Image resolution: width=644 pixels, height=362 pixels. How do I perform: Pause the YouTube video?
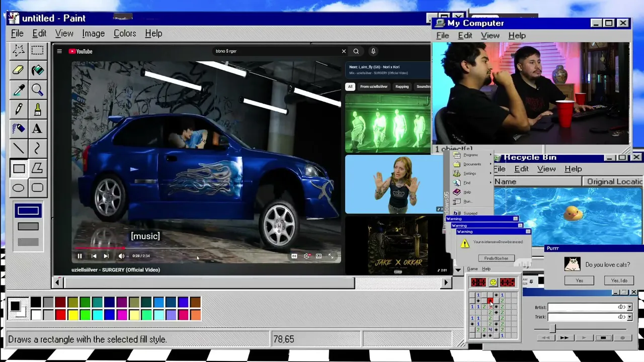point(79,256)
